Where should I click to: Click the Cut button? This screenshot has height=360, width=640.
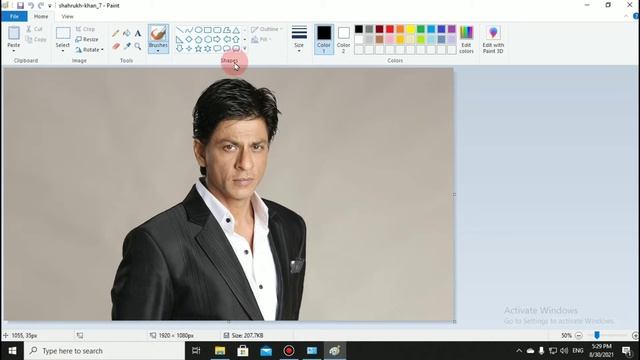pos(34,29)
